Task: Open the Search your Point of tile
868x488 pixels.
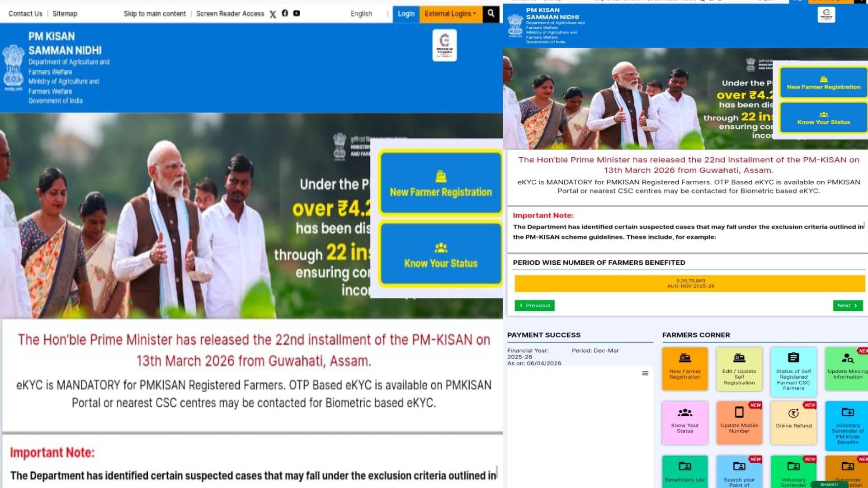Action: tap(739, 472)
